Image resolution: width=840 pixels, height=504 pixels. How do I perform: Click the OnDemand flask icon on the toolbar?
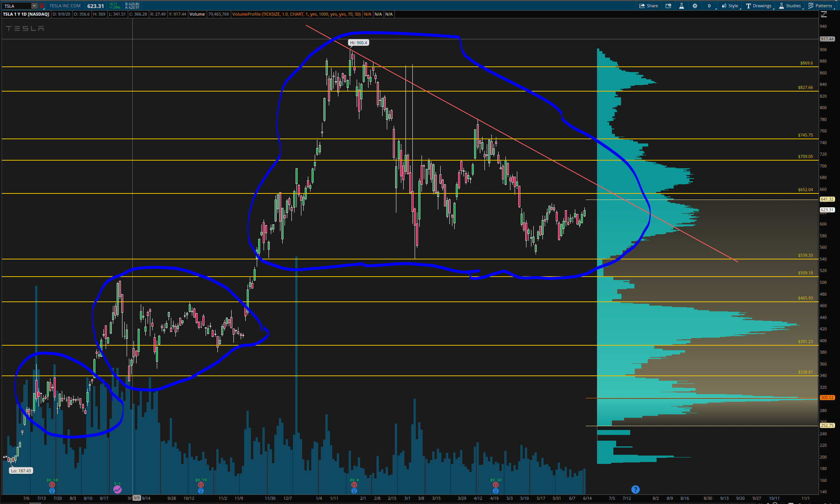682,5
